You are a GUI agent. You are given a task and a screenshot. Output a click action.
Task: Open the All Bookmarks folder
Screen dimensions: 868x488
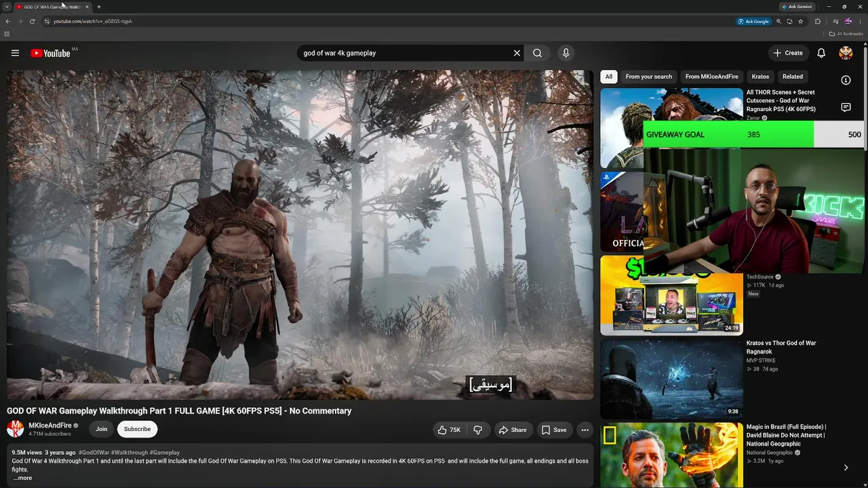click(x=847, y=34)
